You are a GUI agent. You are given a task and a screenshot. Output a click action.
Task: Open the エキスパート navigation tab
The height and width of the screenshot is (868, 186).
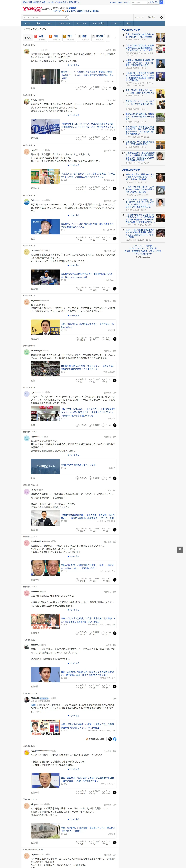(64, 24)
